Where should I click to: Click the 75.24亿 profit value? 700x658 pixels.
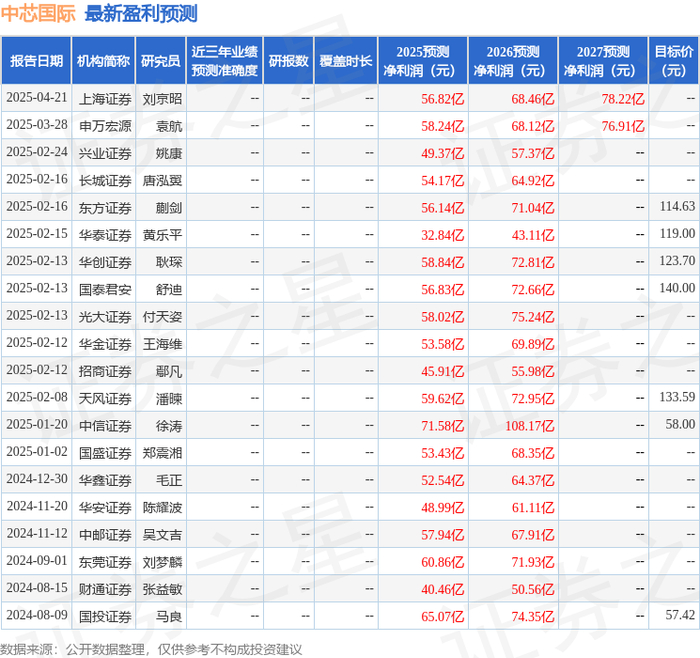coord(533,317)
